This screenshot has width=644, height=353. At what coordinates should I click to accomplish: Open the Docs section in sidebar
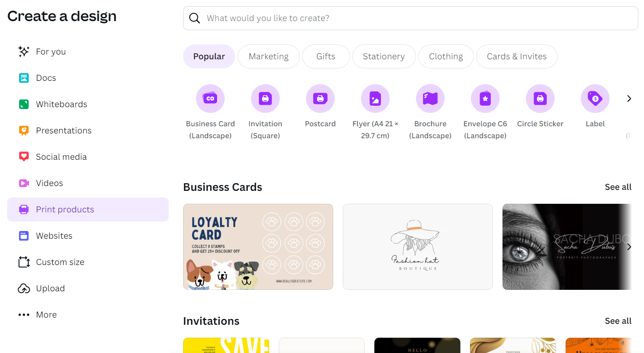(x=46, y=77)
